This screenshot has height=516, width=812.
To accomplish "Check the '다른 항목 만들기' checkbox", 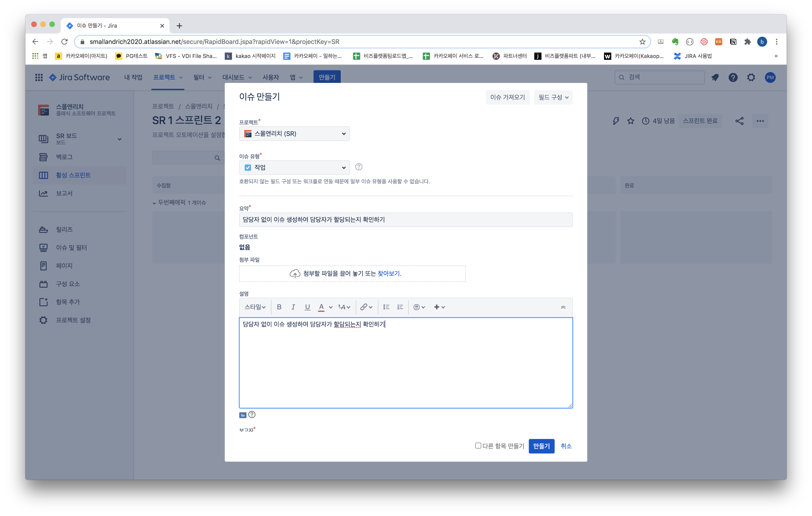I will pyautogui.click(x=478, y=446).
